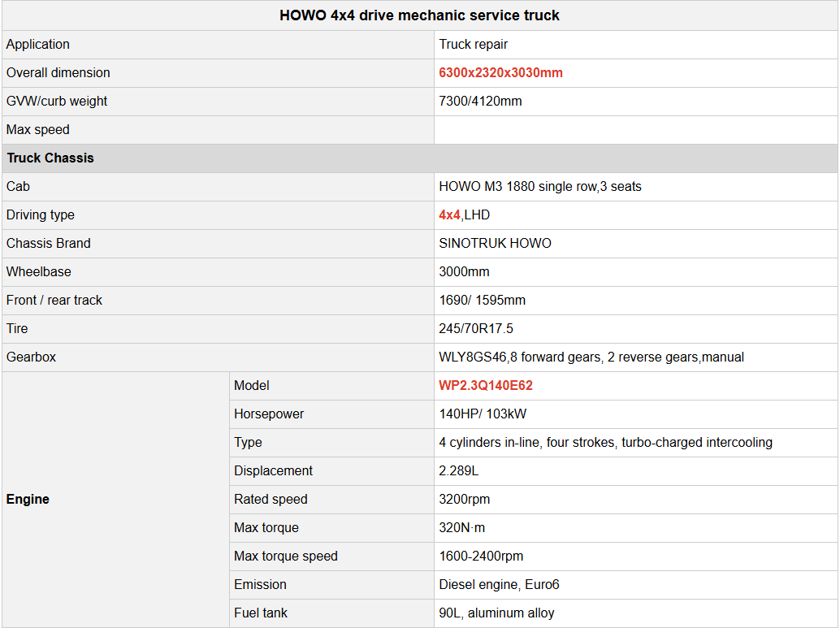840x628 pixels.
Task: Click the displacement value 2.289L
Action: (x=459, y=471)
